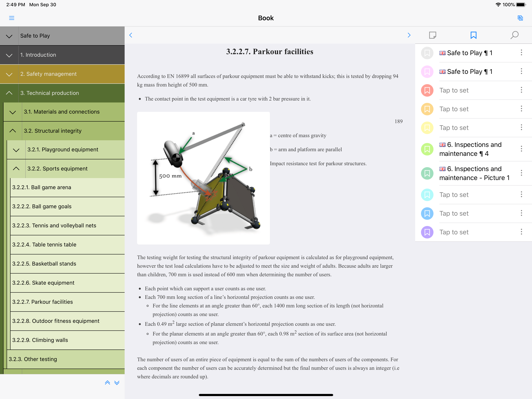Image resolution: width=532 pixels, height=399 pixels.
Task: Open Safe to Play chapter title
Action: coord(35,36)
